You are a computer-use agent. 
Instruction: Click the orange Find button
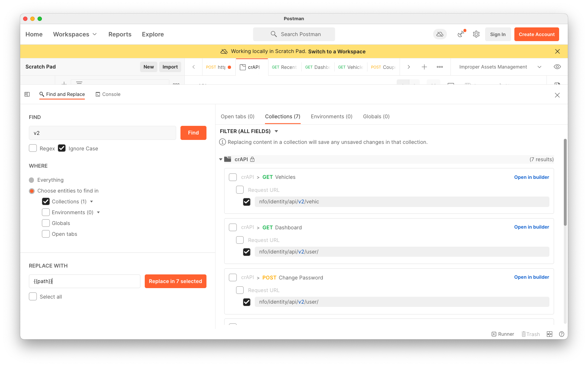(193, 133)
